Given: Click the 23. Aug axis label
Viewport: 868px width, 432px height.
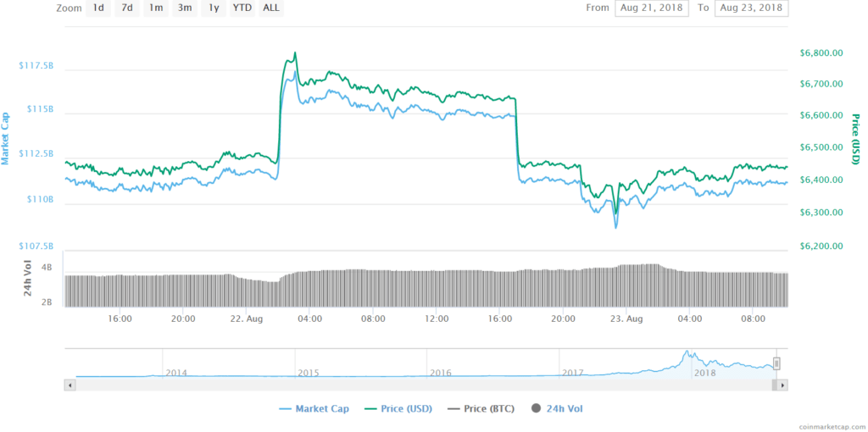Looking at the screenshot, I should click(626, 319).
